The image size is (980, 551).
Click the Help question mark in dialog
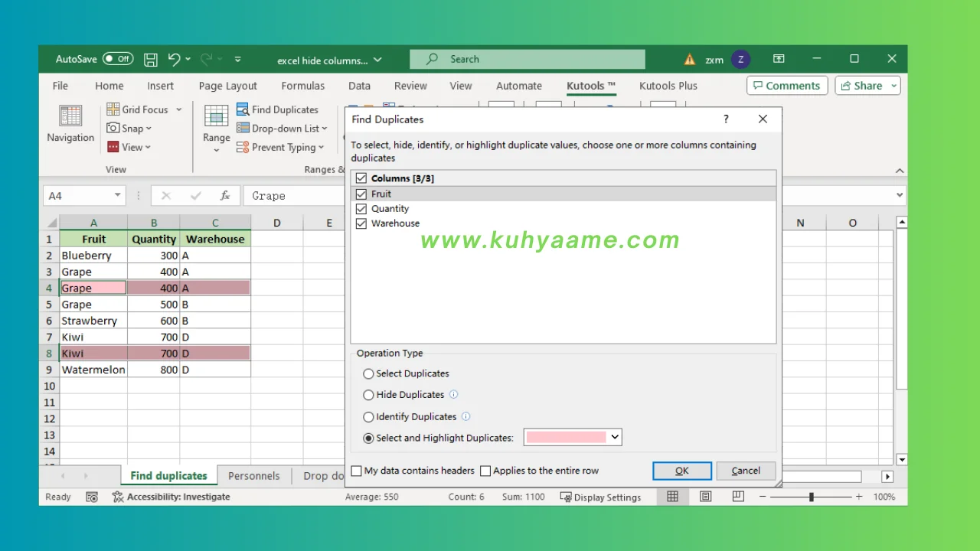click(726, 119)
